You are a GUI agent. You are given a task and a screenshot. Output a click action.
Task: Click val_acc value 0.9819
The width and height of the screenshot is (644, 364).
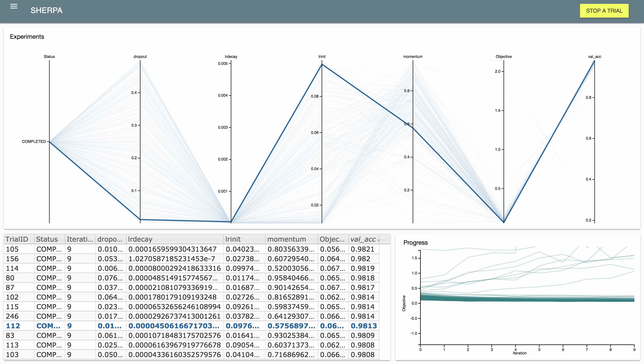point(362,268)
